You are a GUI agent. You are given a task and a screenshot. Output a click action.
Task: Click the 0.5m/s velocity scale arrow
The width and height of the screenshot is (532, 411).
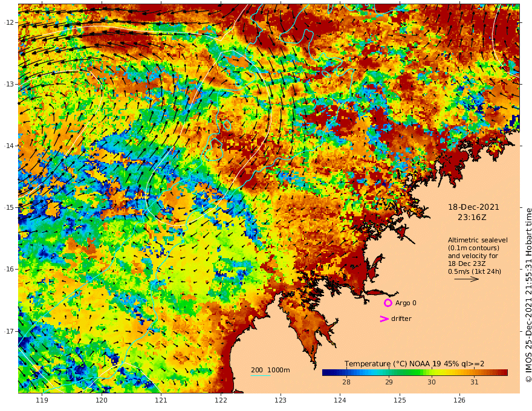coord(467,279)
